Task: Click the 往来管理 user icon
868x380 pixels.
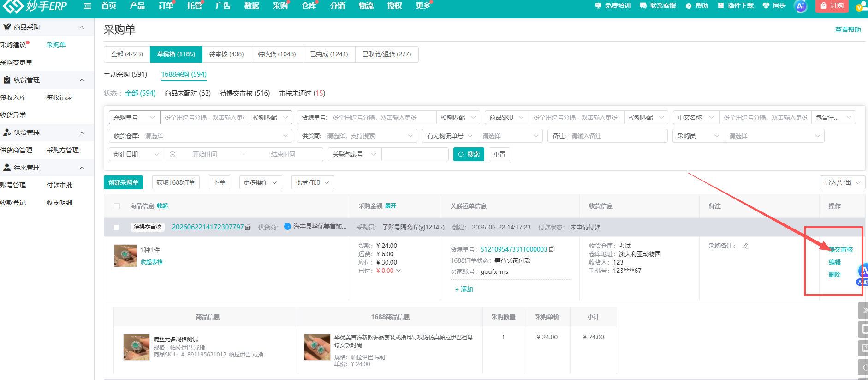Action: (7, 168)
